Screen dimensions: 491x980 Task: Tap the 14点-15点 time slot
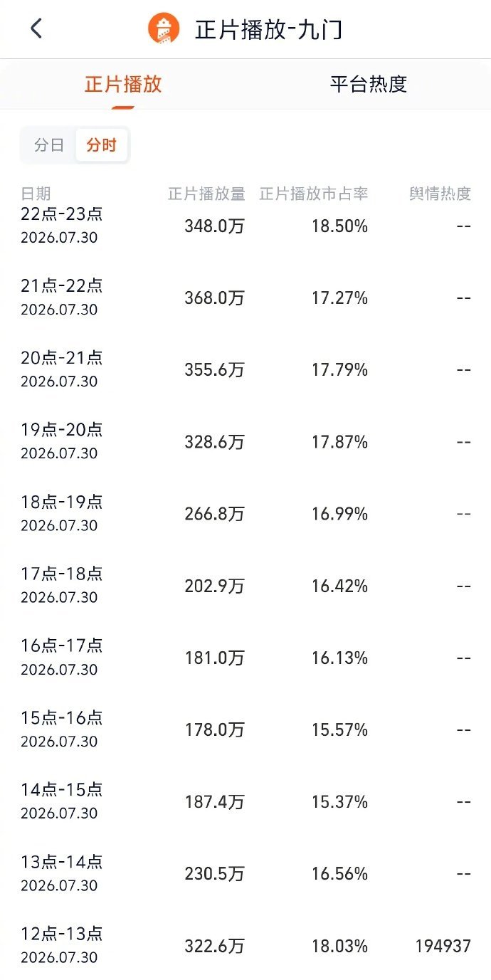[x=62, y=789]
